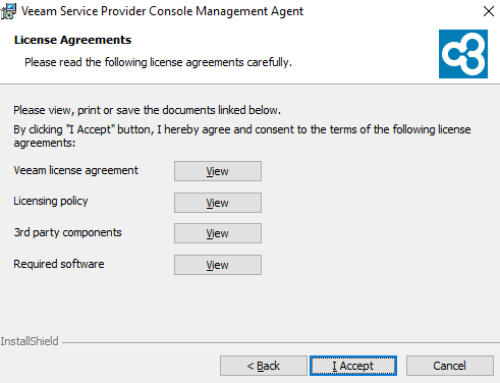Image resolution: width=500 pixels, height=383 pixels.
Task: Click the Licensing policy label
Action: point(51,201)
